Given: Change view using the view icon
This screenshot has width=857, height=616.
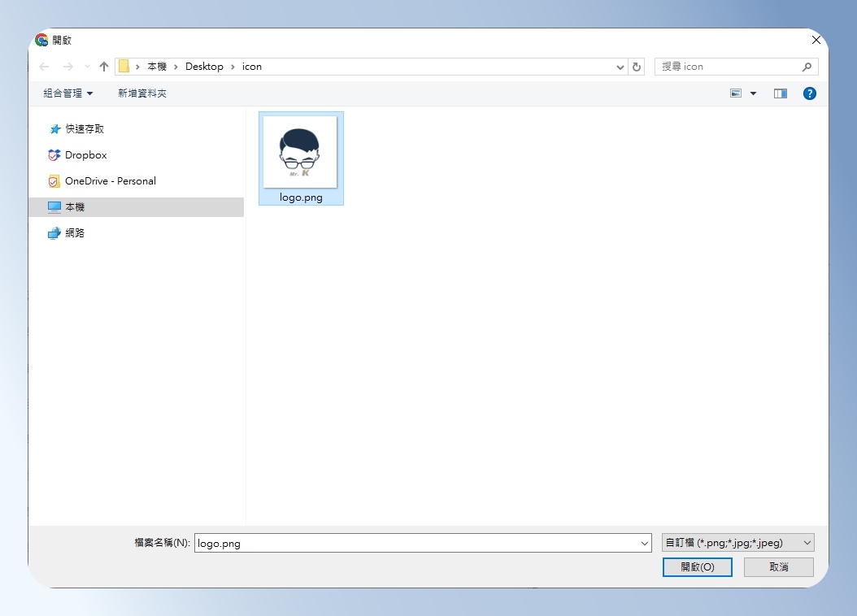Looking at the screenshot, I should (736, 93).
